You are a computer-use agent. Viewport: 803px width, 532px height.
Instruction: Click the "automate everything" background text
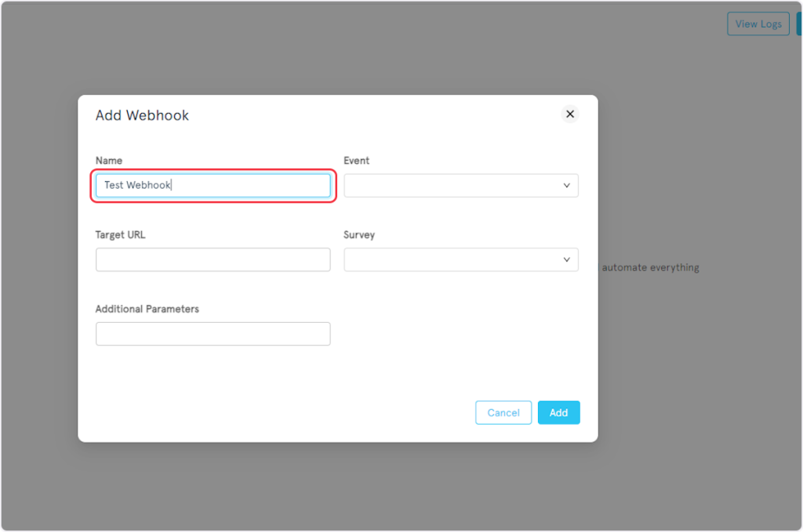click(650, 267)
